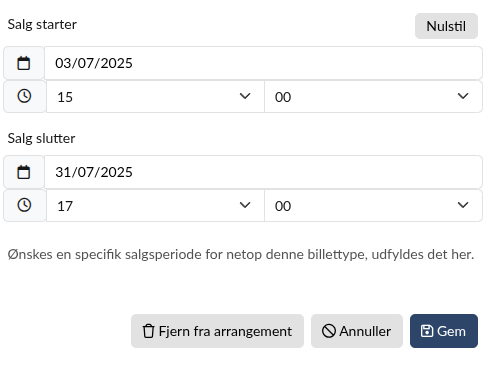490x368 pixels.
Task: Click the prohibition icon in Annuller
Action: point(329,331)
